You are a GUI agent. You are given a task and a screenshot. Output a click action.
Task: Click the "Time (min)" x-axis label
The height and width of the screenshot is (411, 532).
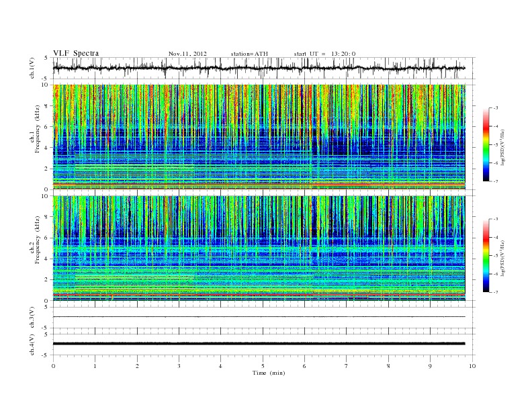(x=269, y=373)
